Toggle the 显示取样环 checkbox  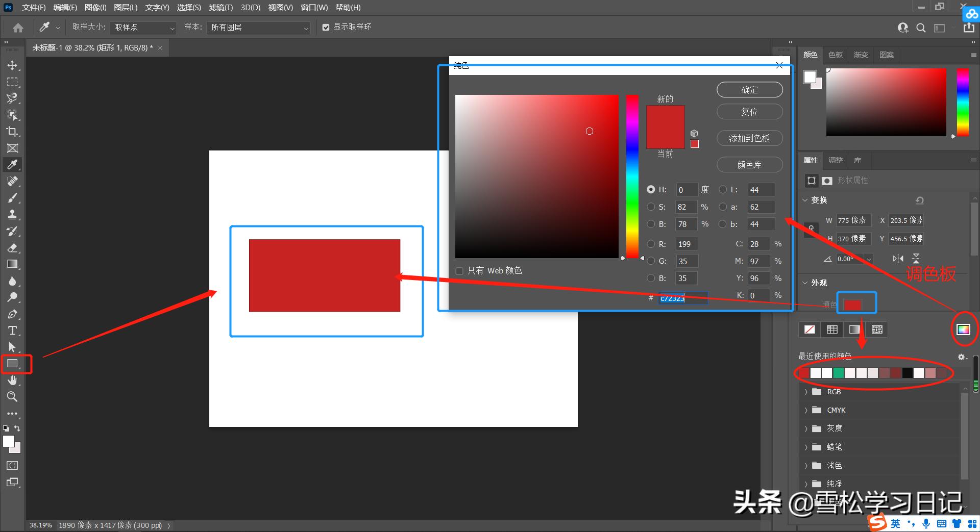tap(326, 28)
